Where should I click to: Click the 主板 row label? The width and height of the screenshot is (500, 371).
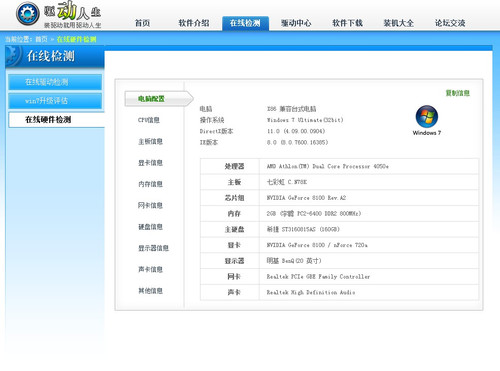(234, 182)
